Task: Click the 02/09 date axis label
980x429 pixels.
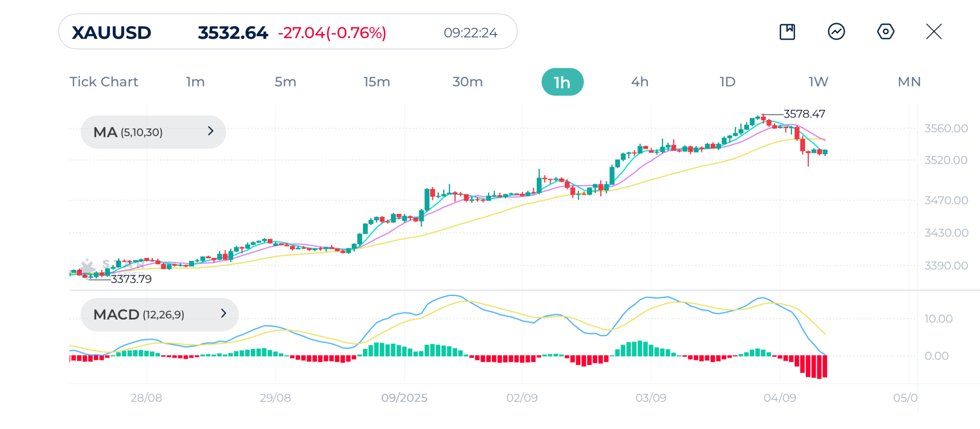Action: point(522,398)
